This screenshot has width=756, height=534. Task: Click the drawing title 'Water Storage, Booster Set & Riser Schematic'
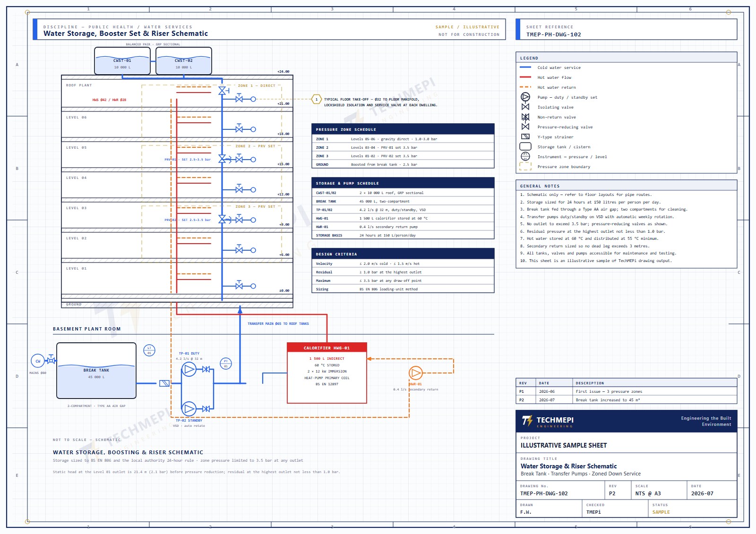126,34
